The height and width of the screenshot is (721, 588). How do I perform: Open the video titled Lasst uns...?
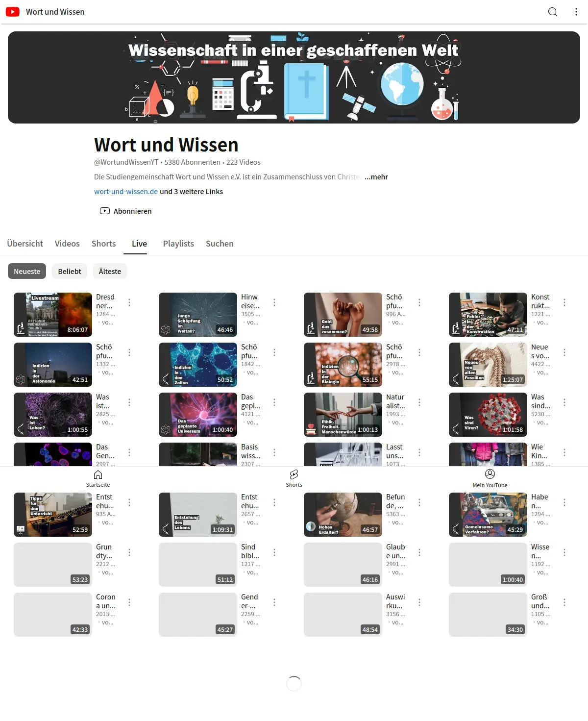click(394, 451)
